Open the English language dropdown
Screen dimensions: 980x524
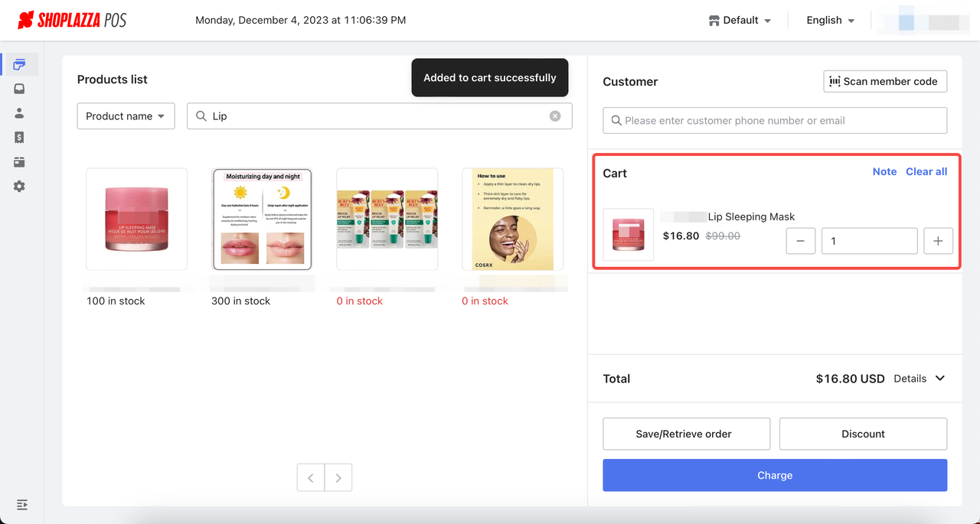tap(830, 21)
